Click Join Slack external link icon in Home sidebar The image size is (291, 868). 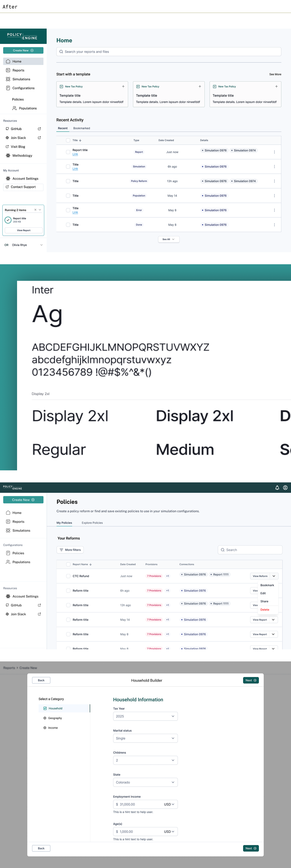click(39, 137)
